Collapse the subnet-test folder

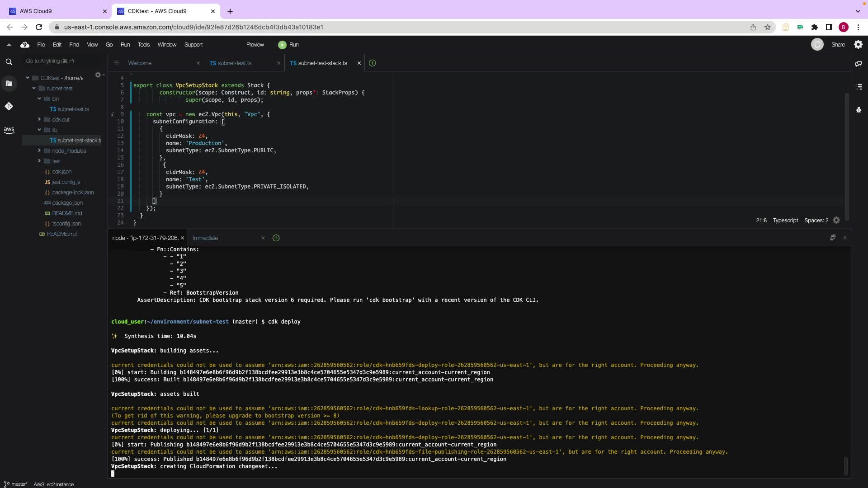coord(34,89)
